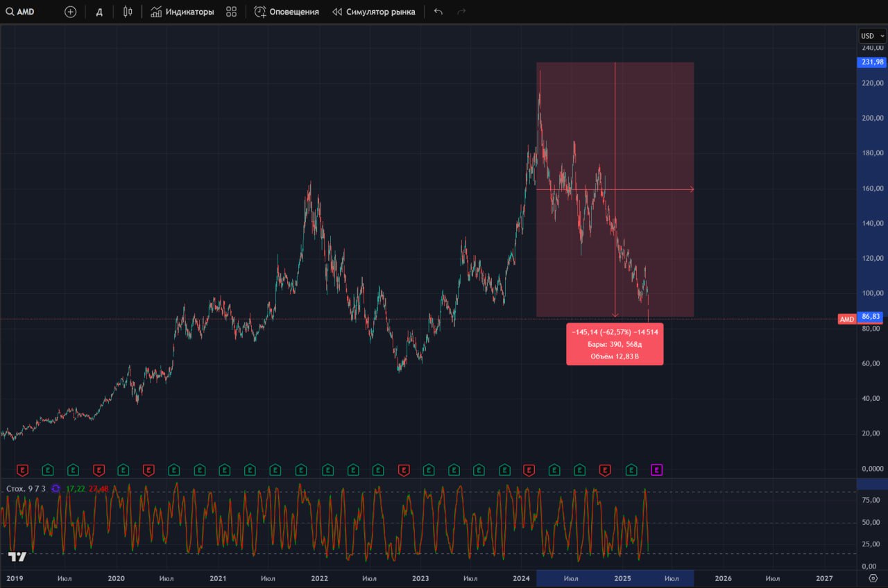The width and height of the screenshot is (888, 588).
Task: Click the add symbol plus icon
Action: click(x=70, y=12)
